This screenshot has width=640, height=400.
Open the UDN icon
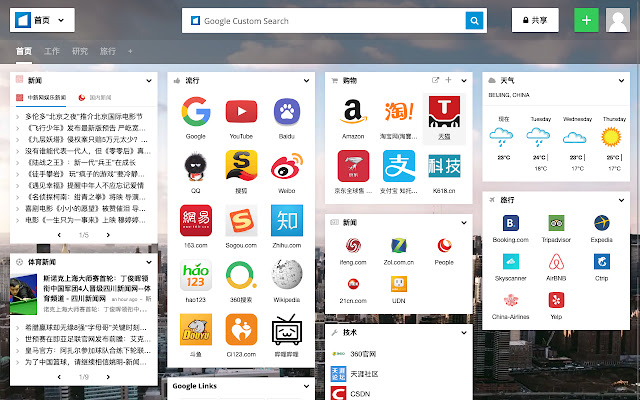tap(399, 284)
